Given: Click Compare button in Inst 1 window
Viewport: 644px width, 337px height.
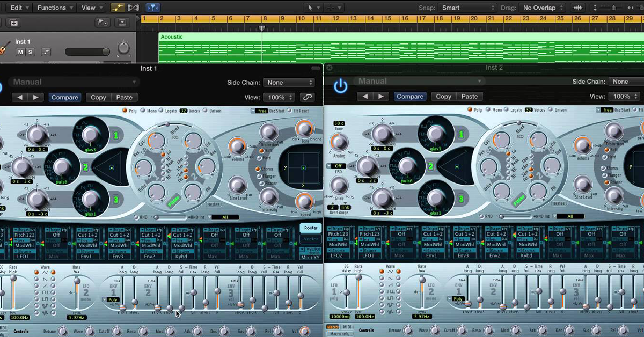Looking at the screenshot, I should [x=65, y=97].
